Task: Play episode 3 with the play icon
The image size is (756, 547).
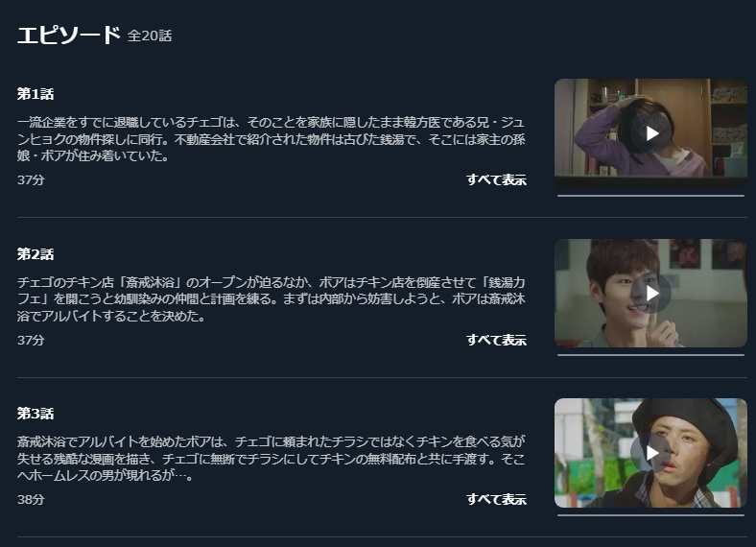Action: coord(650,452)
